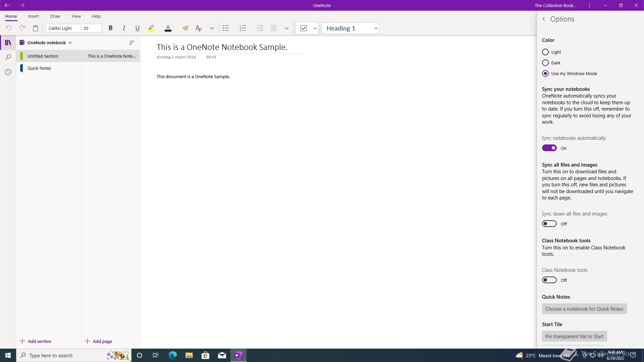This screenshot has width=644, height=362.
Task: Open the Draw tab
Action: click(x=55, y=16)
